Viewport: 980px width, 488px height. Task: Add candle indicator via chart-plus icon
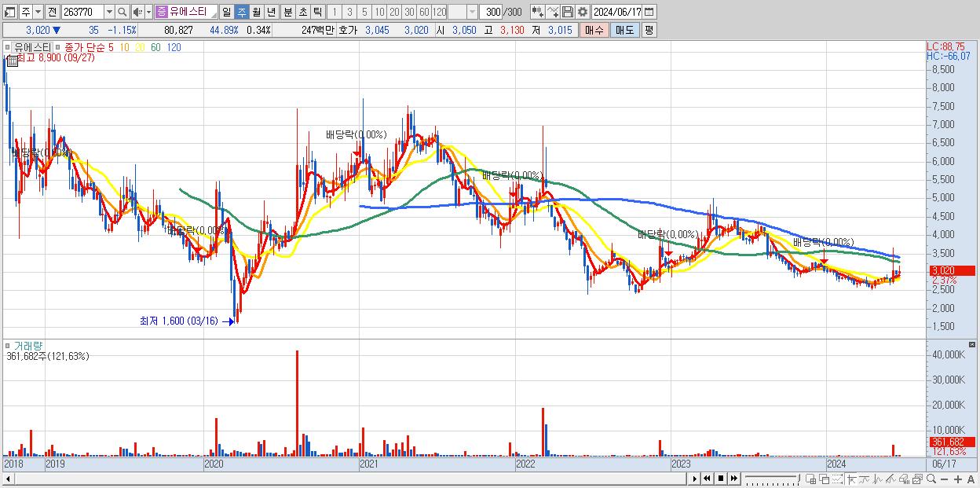(x=537, y=12)
